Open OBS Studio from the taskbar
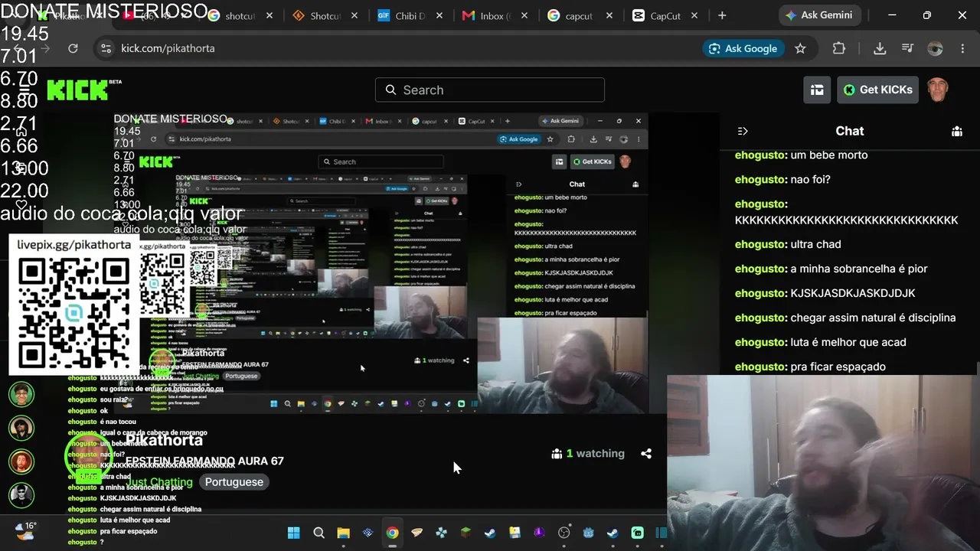 coord(564,533)
